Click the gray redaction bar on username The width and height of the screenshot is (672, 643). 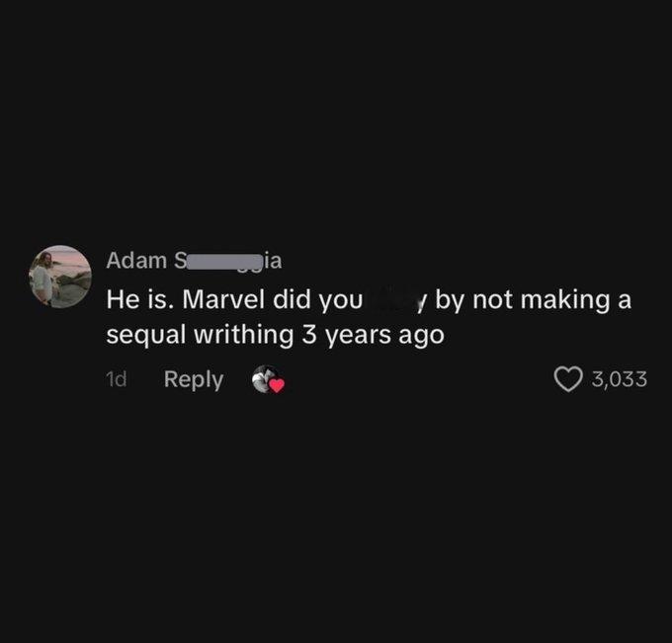click(x=223, y=262)
